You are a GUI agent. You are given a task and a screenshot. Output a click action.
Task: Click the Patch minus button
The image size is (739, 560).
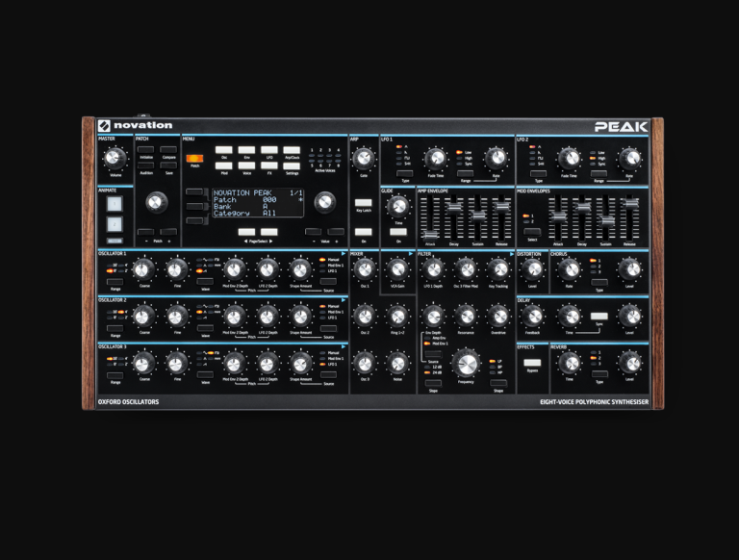[x=145, y=232]
